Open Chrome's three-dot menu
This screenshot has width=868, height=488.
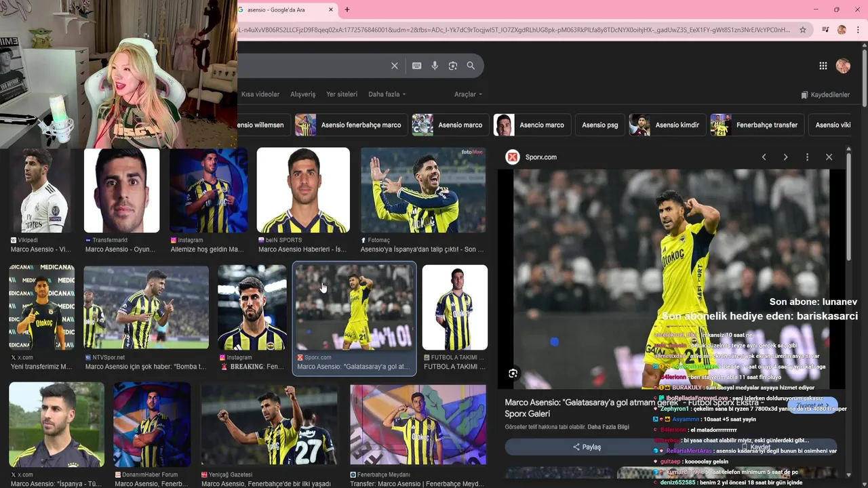click(x=858, y=30)
